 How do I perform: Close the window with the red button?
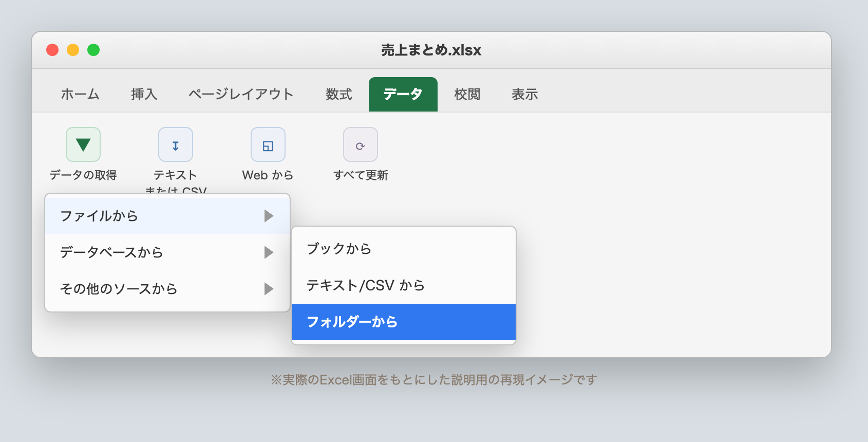coord(52,50)
